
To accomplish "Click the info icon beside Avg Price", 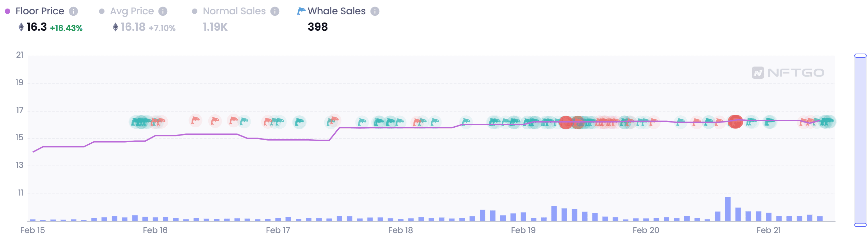I will [164, 11].
